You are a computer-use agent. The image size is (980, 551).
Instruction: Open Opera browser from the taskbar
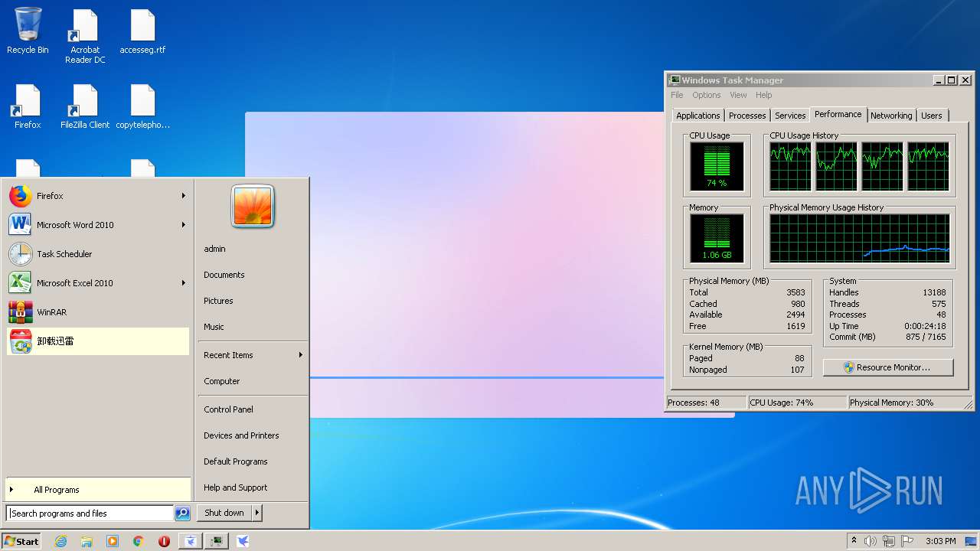click(164, 541)
